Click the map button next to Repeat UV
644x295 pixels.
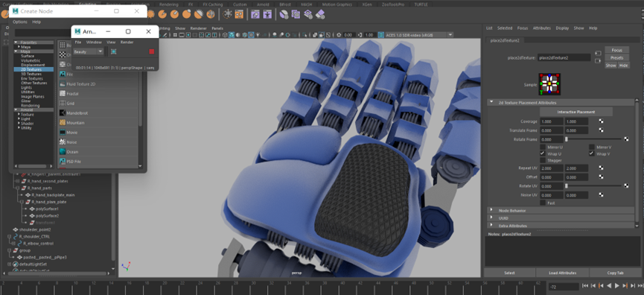click(602, 168)
